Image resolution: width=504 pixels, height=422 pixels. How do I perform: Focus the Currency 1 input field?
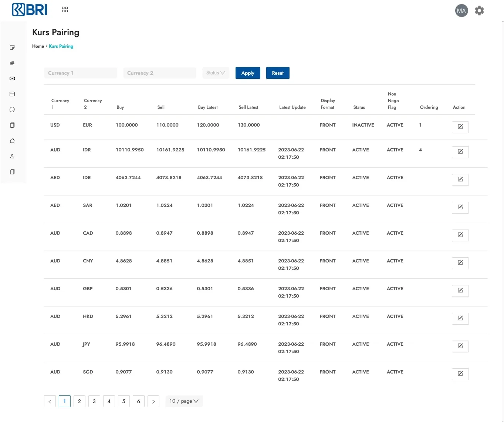click(81, 73)
